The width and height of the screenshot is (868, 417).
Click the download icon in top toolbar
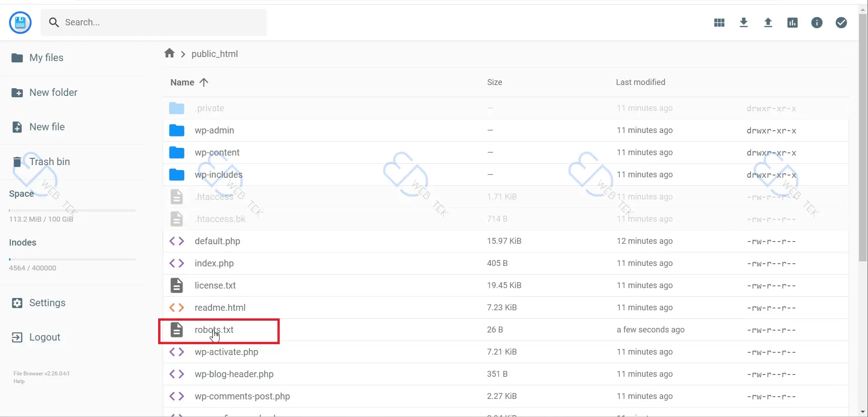744,23
